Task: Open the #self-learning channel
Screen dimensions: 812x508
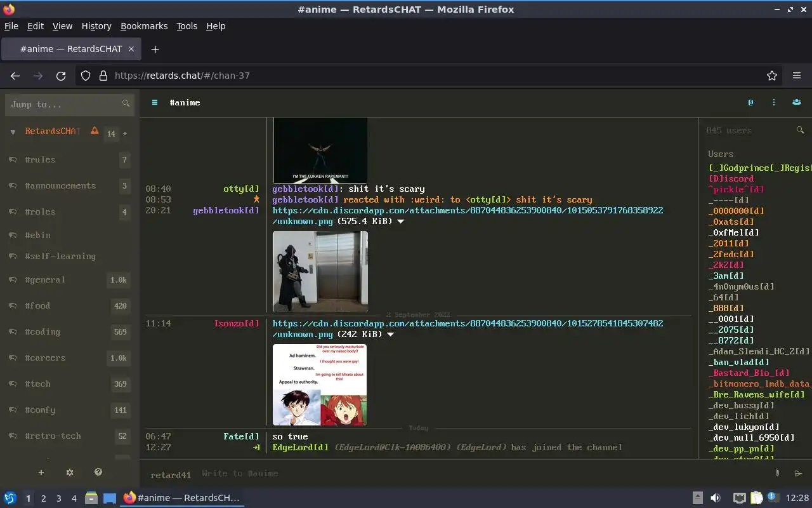Action: [x=70, y=257]
